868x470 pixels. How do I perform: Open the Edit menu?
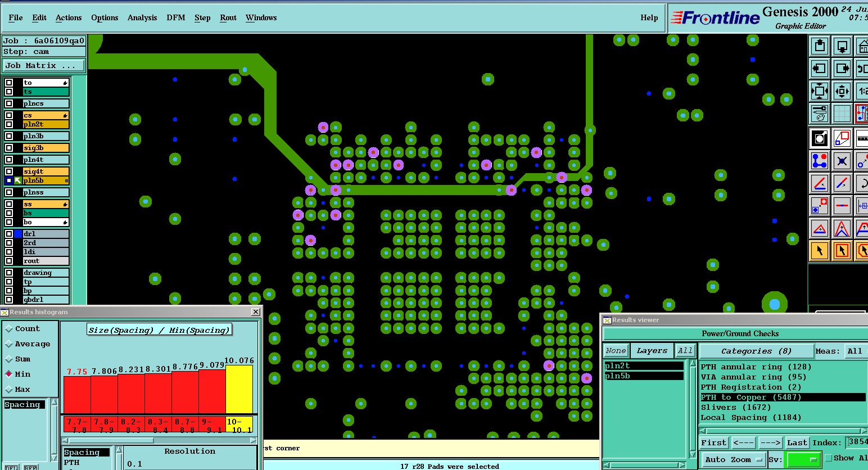point(39,17)
